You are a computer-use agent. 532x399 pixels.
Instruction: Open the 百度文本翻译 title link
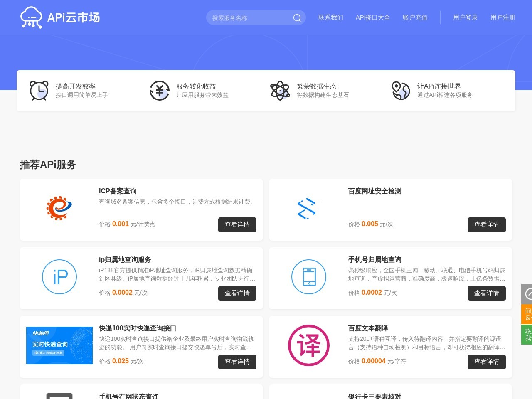pos(368,328)
